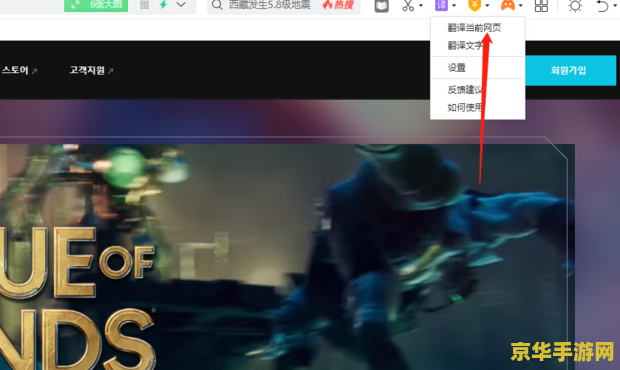Viewport: 620px width, 370px height.
Task: Select the scissors screenshot tool
Action: click(x=408, y=6)
